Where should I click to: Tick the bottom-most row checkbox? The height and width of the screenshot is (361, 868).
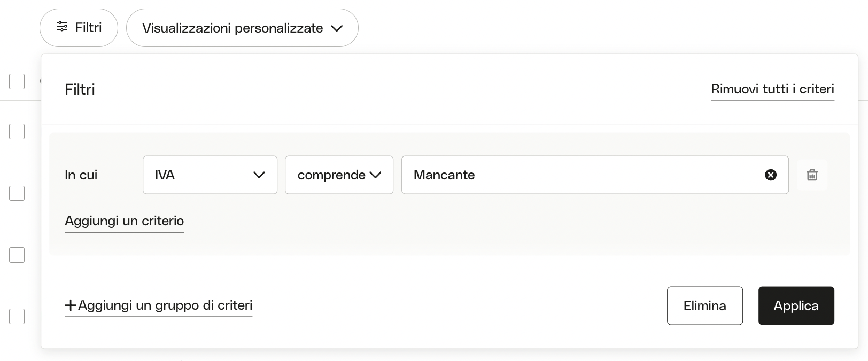coord(17,316)
